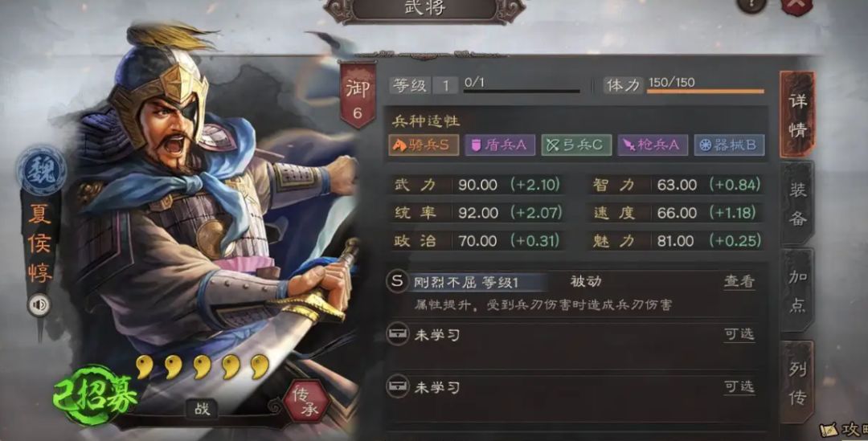Click the 魏 faction emblem
The width and height of the screenshot is (868, 441).
(x=41, y=170)
